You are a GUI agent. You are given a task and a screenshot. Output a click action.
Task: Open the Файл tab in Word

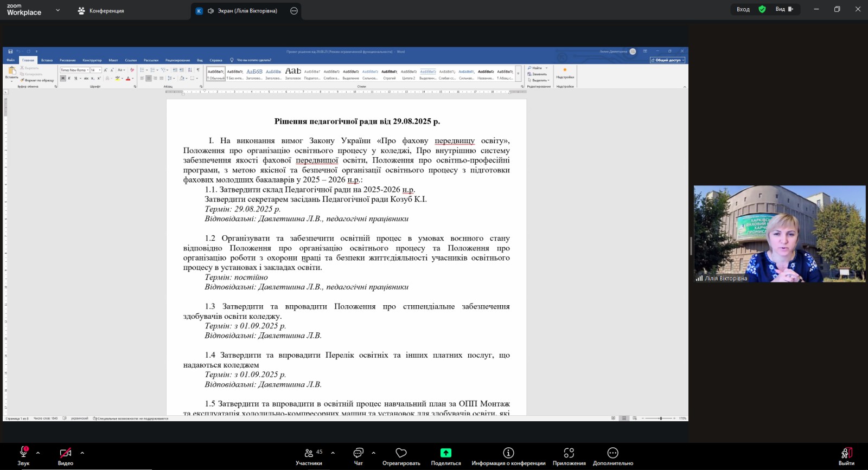(11, 60)
